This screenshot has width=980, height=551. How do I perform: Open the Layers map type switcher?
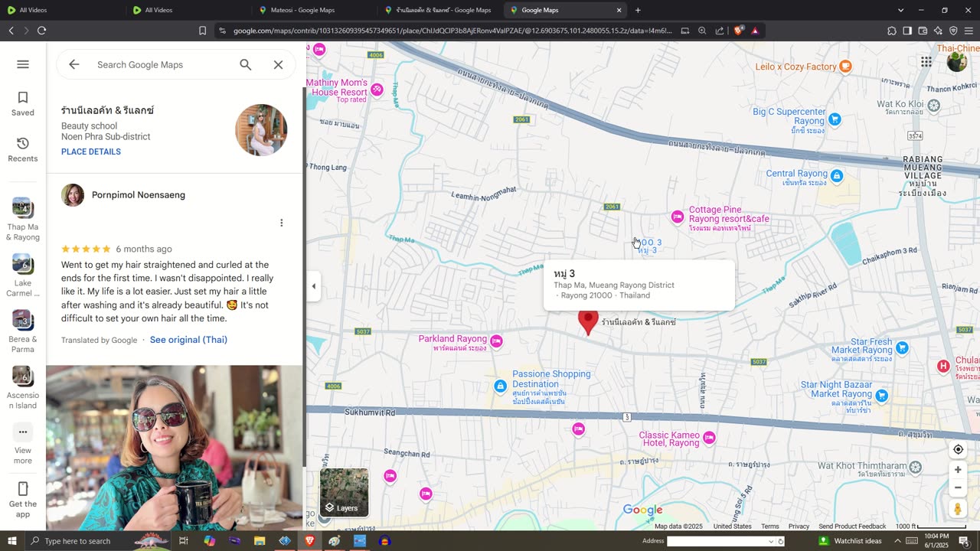(344, 493)
